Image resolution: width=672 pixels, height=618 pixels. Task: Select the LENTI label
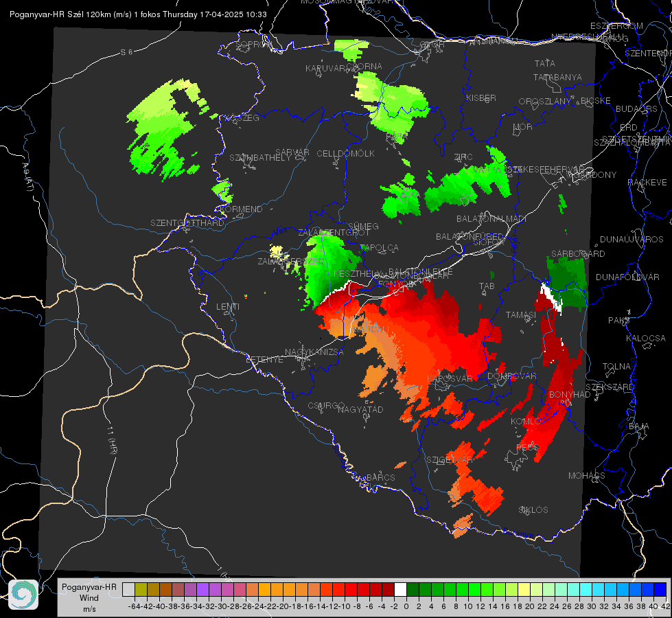(x=228, y=307)
